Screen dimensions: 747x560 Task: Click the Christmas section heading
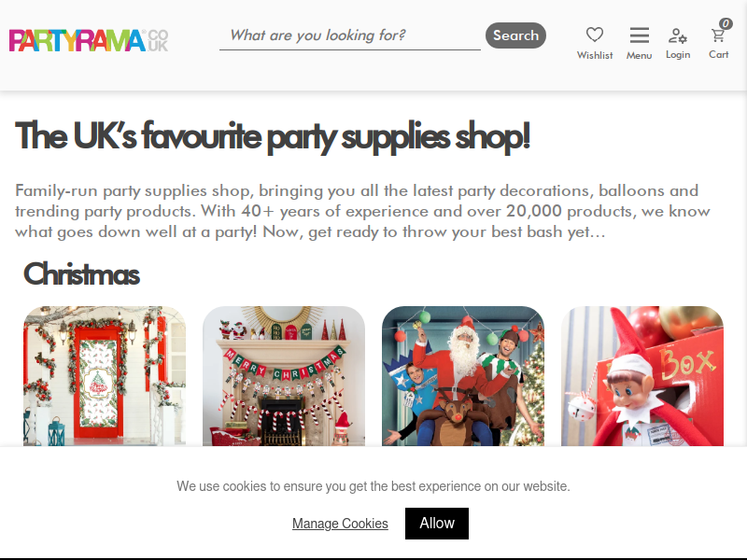coord(81,274)
